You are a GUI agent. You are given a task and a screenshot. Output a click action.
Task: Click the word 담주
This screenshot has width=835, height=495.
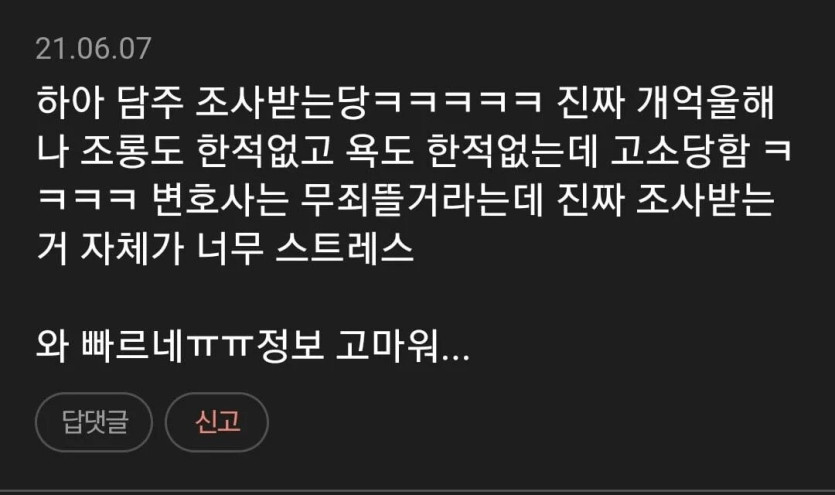[x=149, y=102]
